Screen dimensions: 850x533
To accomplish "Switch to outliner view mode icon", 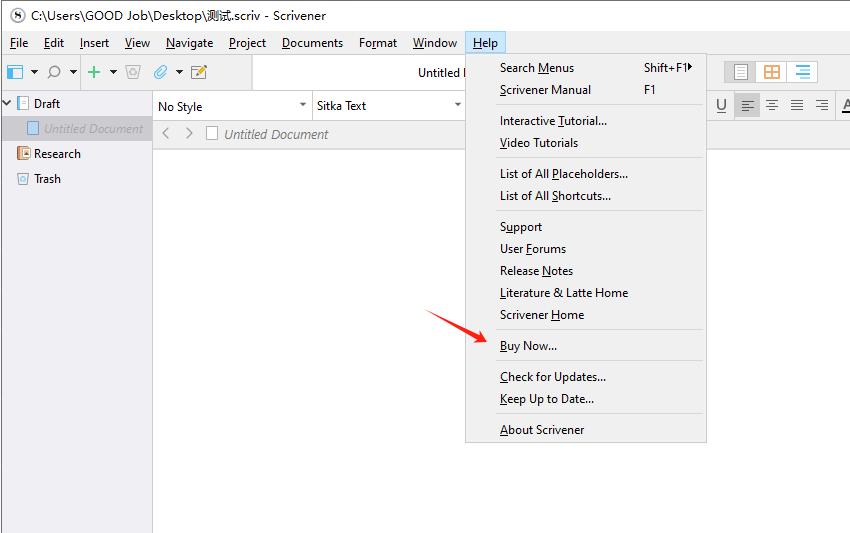I will 802,72.
